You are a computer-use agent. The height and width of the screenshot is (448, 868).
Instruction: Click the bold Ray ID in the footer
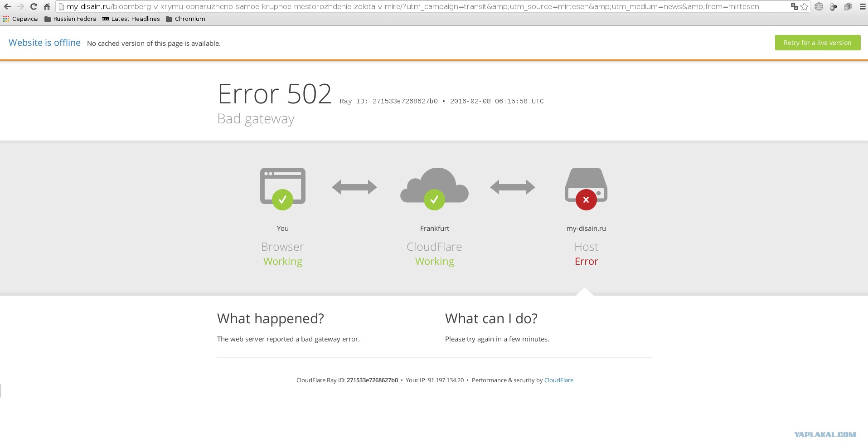click(372, 380)
